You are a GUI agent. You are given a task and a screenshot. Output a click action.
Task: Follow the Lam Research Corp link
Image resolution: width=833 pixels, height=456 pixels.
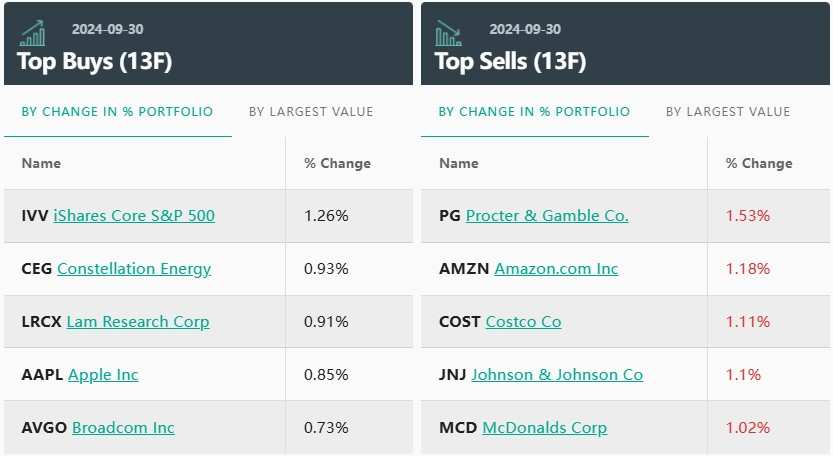point(138,322)
